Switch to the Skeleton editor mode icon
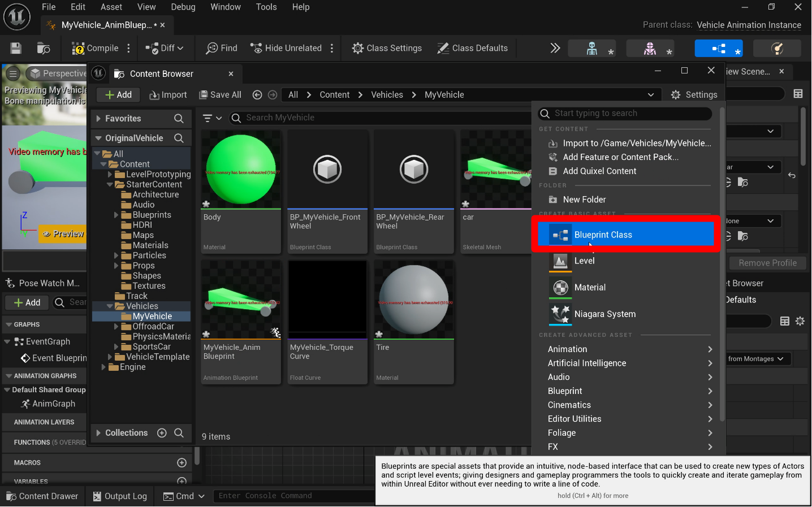 coord(592,49)
